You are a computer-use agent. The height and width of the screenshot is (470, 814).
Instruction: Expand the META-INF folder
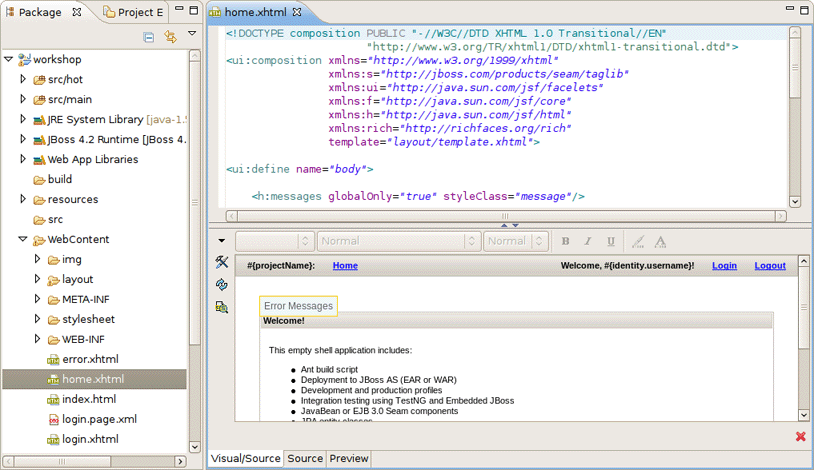(x=38, y=299)
